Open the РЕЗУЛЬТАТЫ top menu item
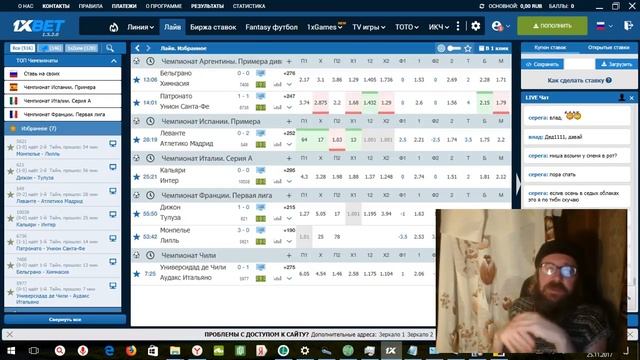The image size is (640, 360). coord(207,6)
